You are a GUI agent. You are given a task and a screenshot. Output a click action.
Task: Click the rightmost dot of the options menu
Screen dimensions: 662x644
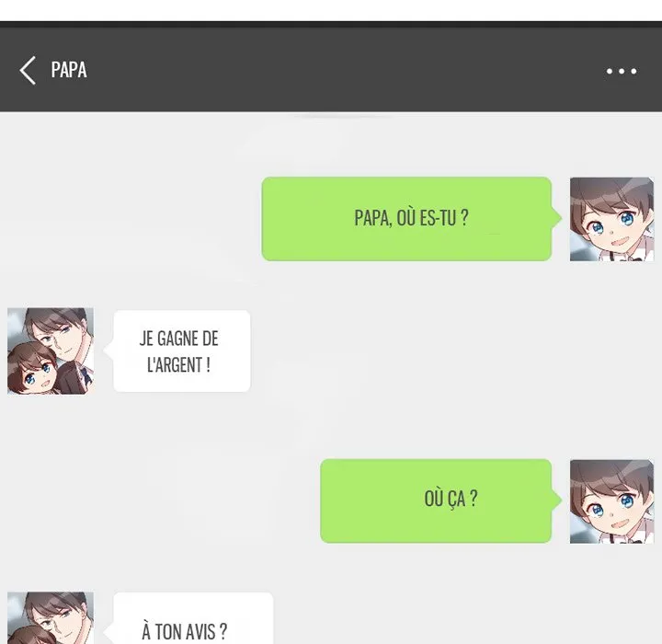pos(633,71)
